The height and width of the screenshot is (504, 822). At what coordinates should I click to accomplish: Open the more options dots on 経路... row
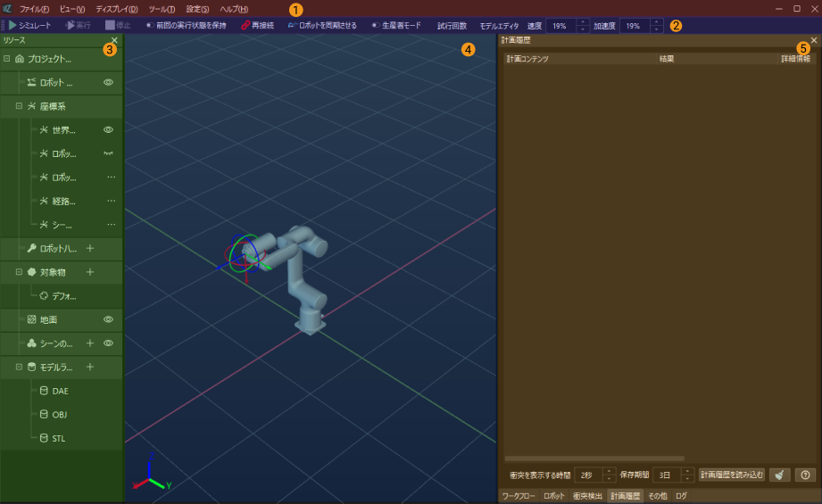(x=112, y=201)
